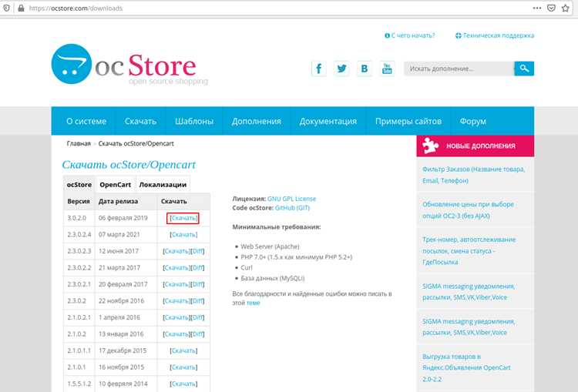Open the GNU GPL License link

pyautogui.click(x=291, y=199)
